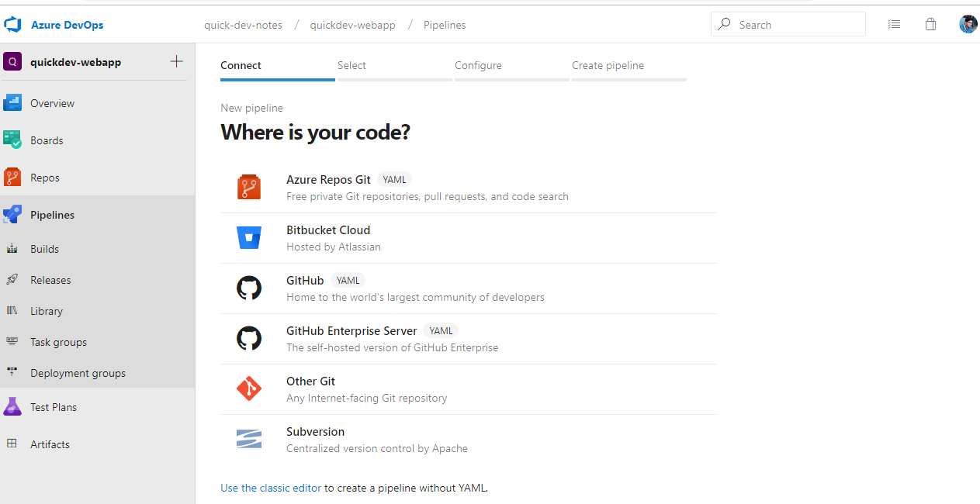This screenshot has height=504, width=980.
Task: Click the Releases icon in sidebar
Action: point(12,280)
